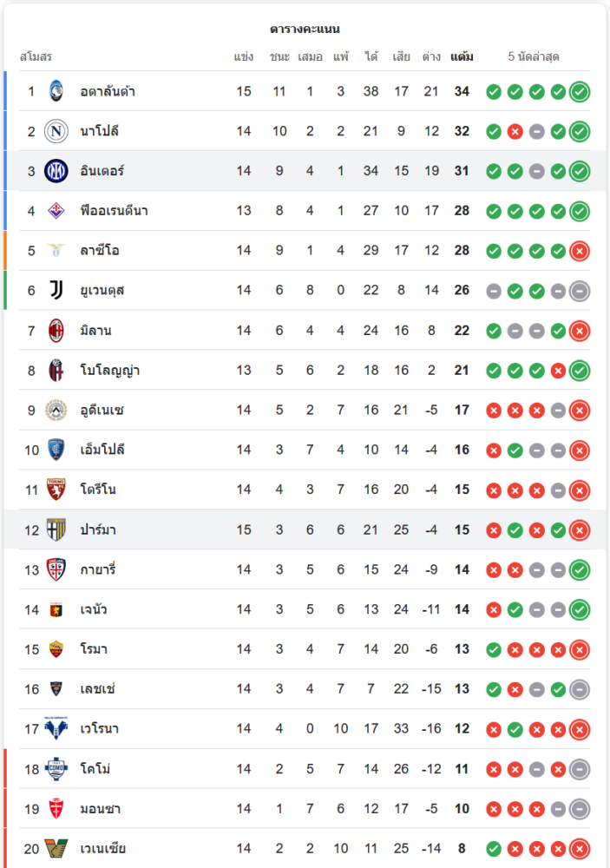Click the Milan club crest icon
This screenshot has width=610, height=868.
click(56, 330)
